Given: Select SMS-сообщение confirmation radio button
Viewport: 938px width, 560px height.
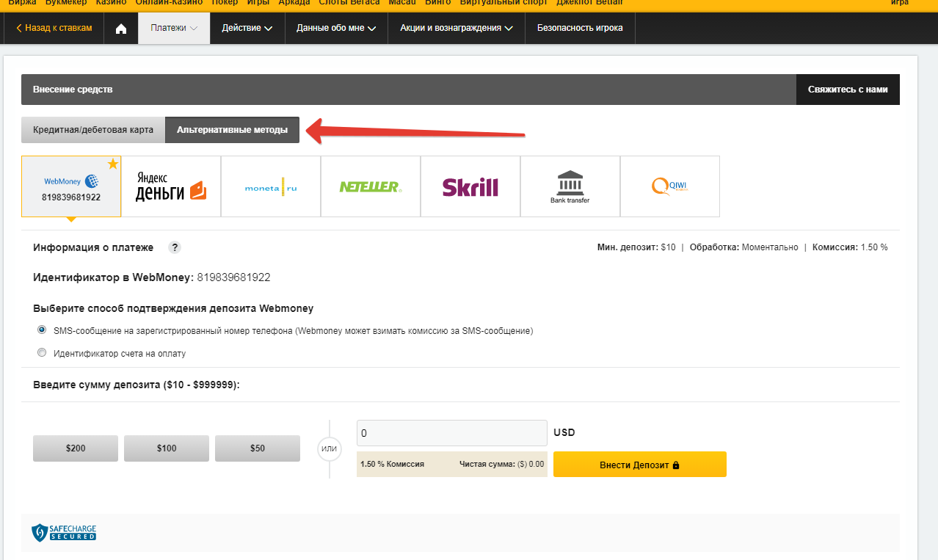Looking at the screenshot, I should click(x=42, y=330).
